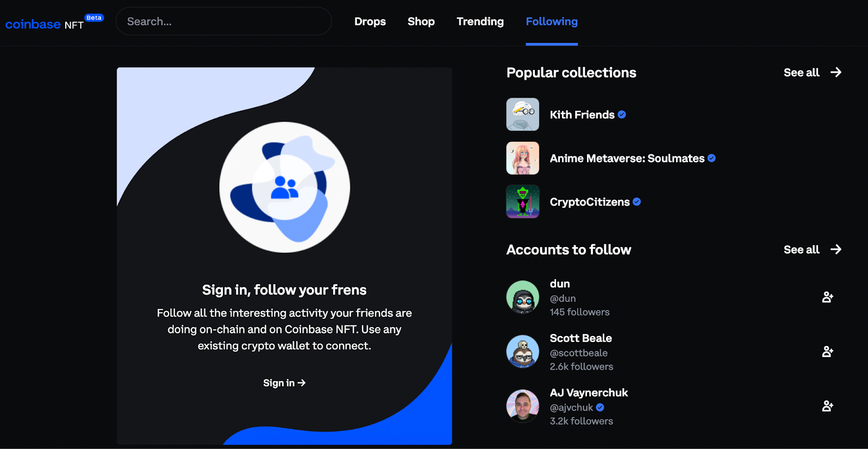Screen dimensions: 868x449
Task: Open the Scott Beale account name
Action: (x=580, y=338)
